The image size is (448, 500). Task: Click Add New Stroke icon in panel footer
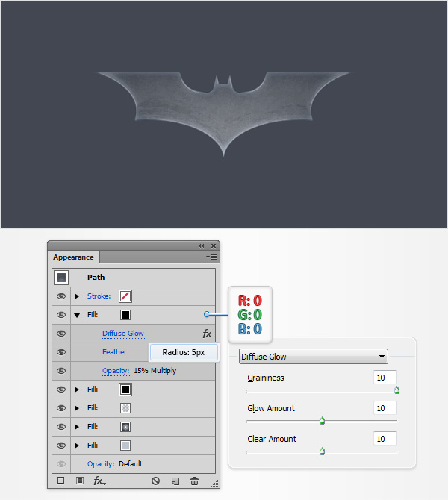pyautogui.click(x=60, y=481)
